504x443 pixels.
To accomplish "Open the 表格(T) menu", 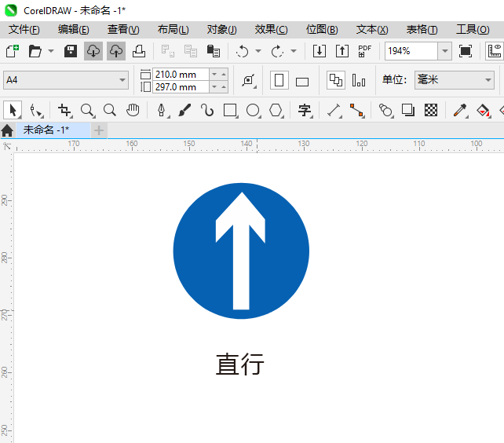I will pyautogui.click(x=422, y=30).
